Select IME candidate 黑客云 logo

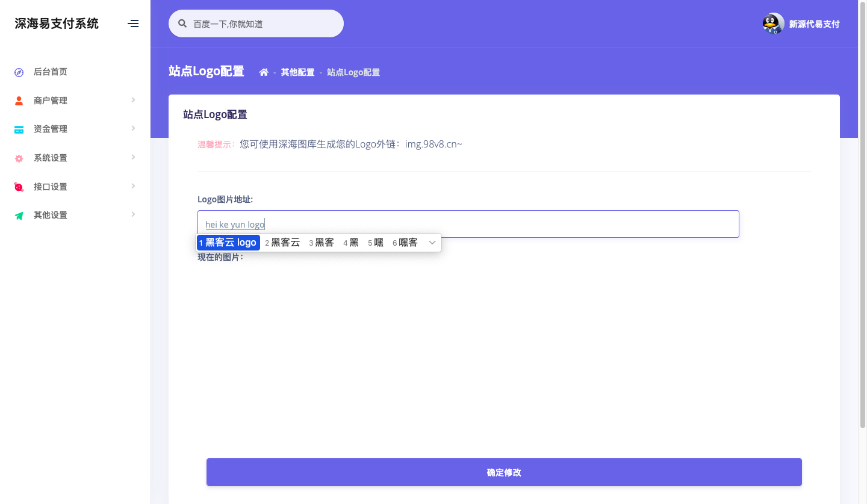point(228,243)
